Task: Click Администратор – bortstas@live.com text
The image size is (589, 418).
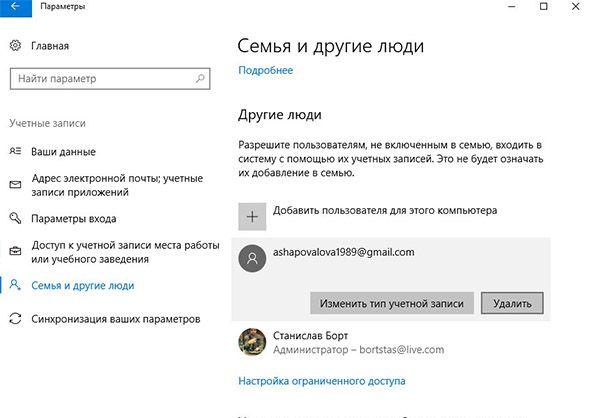Action: click(x=358, y=350)
